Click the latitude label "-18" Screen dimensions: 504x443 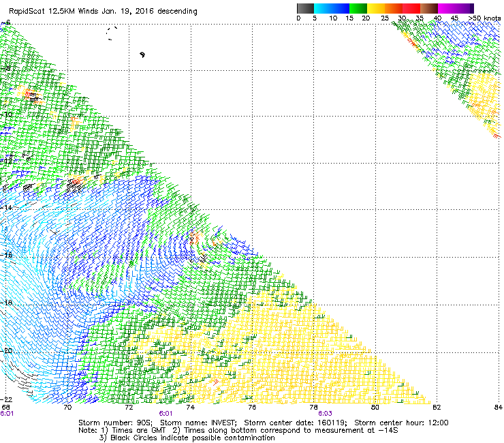point(6,303)
